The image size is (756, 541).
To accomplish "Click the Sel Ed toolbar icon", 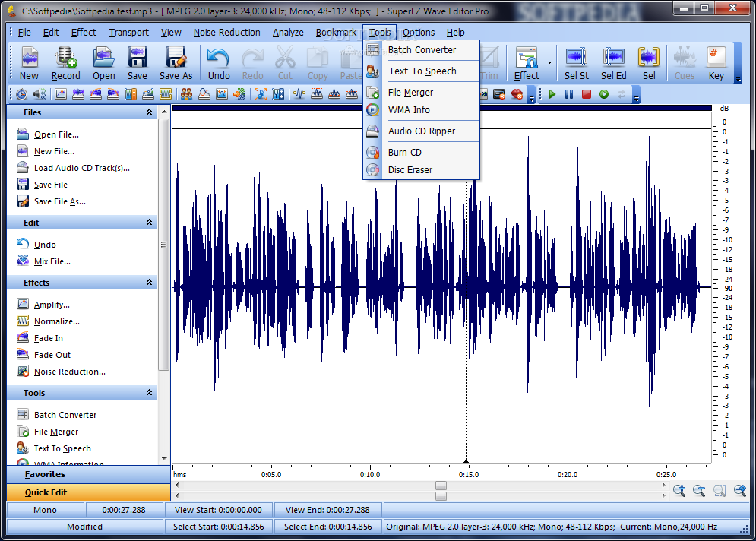I will (x=614, y=63).
